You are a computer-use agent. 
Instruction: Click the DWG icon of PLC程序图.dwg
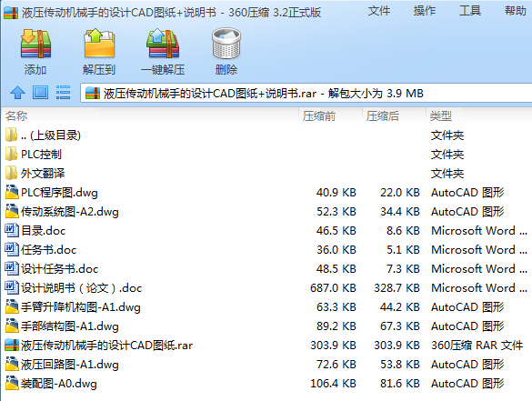(x=12, y=192)
